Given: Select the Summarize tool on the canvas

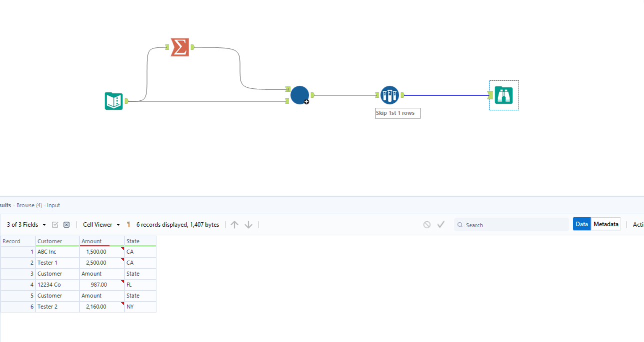Looking at the screenshot, I should pyautogui.click(x=179, y=46).
